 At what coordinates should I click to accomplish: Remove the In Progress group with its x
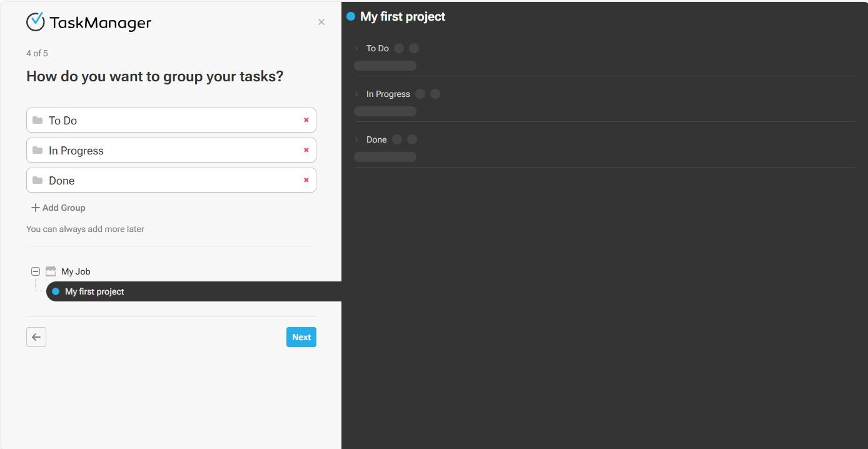coord(306,150)
